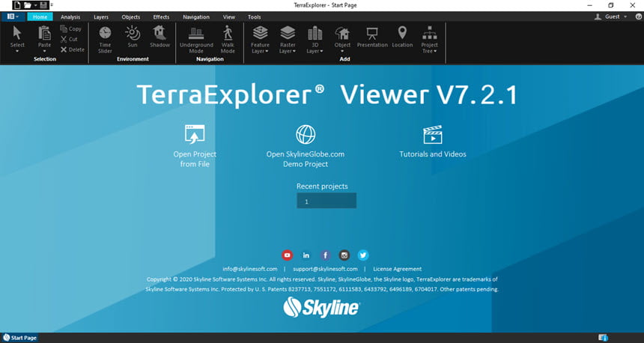Image resolution: width=644 pixels, height=343 pixels.
Task: Click the info icon in status bar
Action: tap(603, 338)
